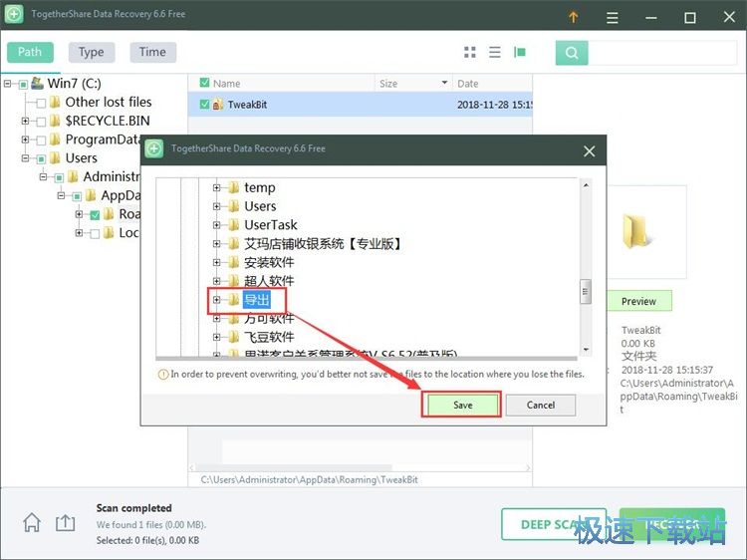747x560 pixels.
Task: Click the Preview button
Action: [x=638, y=301]
